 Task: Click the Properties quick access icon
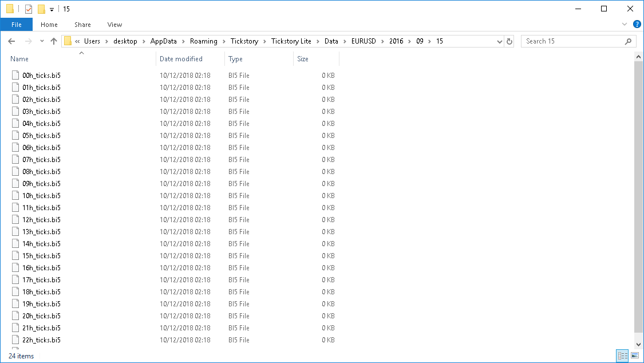point(29,9)
